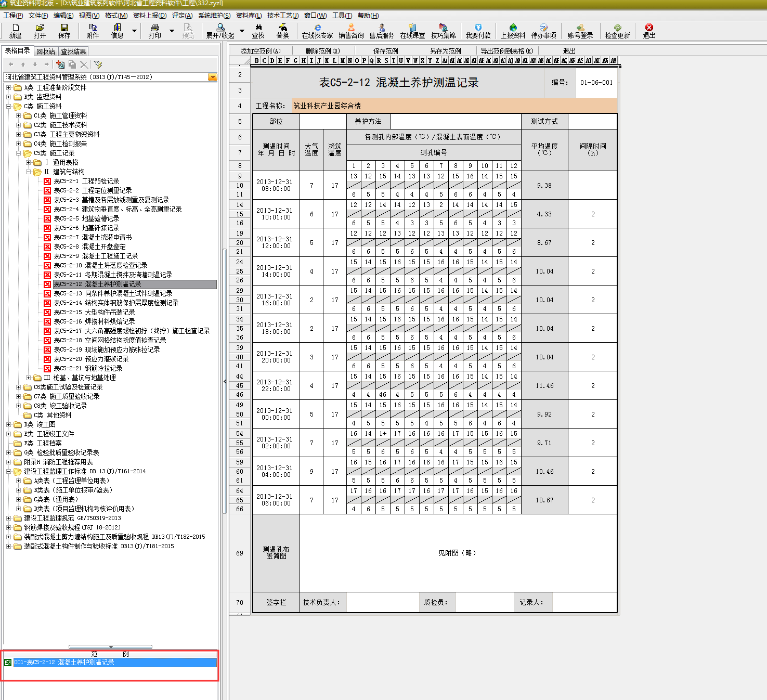Click the example-list panel collapse handle
The image size is (767, 700).
coord(111,647)
